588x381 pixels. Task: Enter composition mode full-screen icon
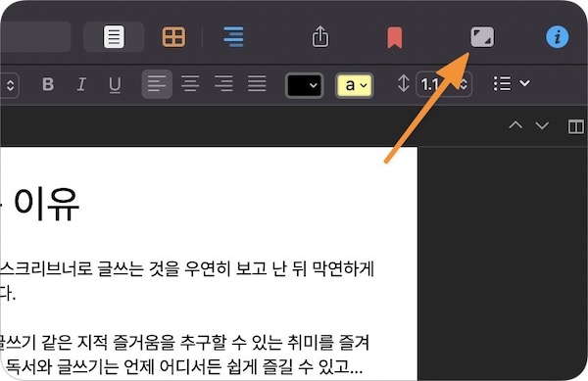coord(482,36)
